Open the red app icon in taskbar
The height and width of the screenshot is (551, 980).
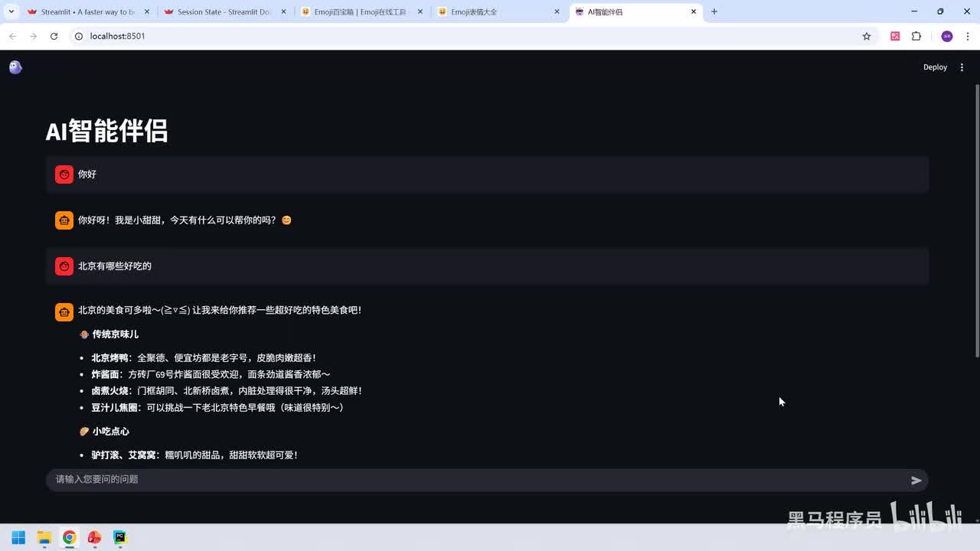95,537
